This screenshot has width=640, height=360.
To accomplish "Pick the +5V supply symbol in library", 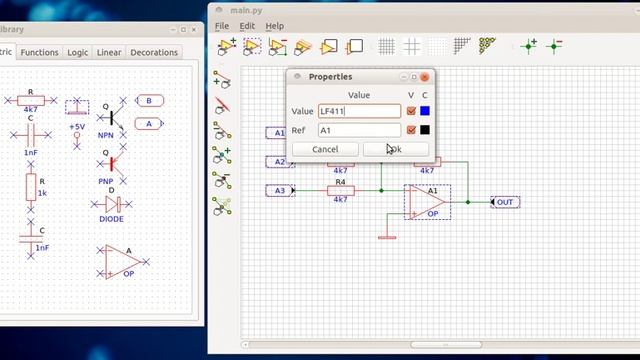I will coord(77,136).
